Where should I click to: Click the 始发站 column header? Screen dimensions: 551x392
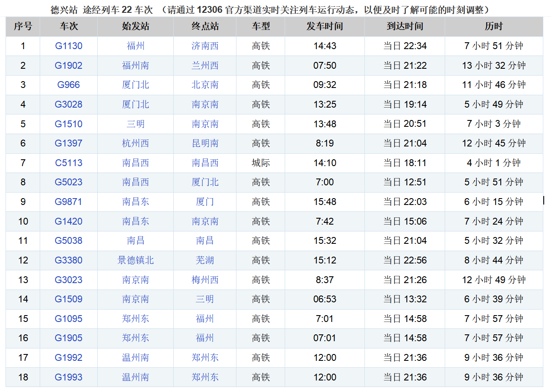[136, 26]
